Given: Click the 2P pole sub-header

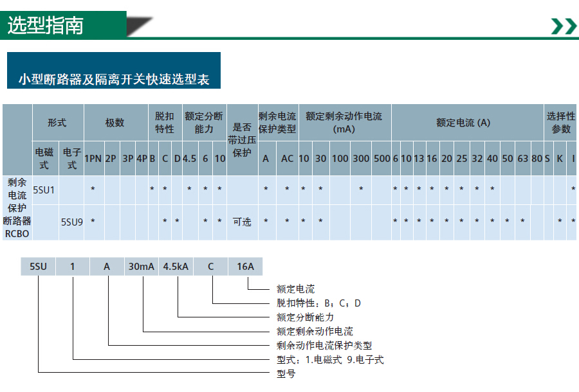Looking at the screenshot, I should (112, 158).
